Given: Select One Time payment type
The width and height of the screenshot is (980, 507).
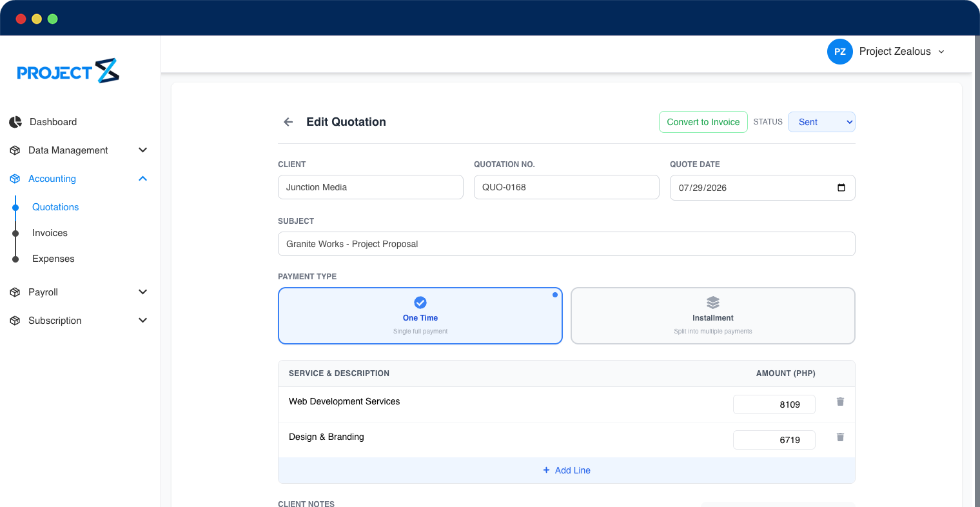Looking at the screenshot, I should pyautogui.click(x=420, y=316).
